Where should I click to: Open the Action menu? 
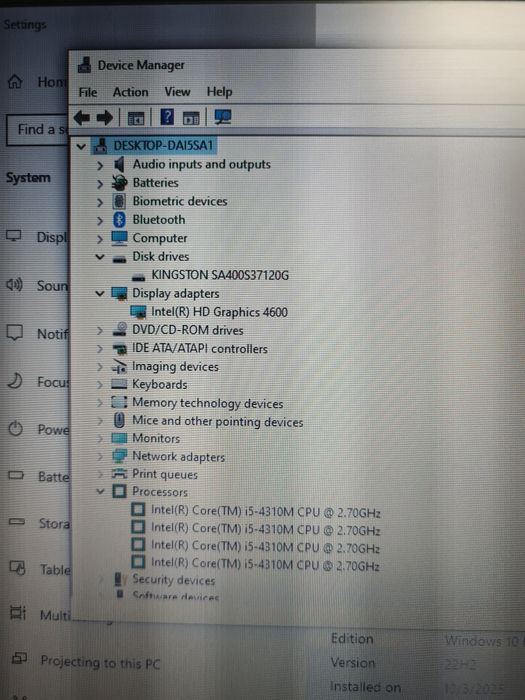click(130, 92)
